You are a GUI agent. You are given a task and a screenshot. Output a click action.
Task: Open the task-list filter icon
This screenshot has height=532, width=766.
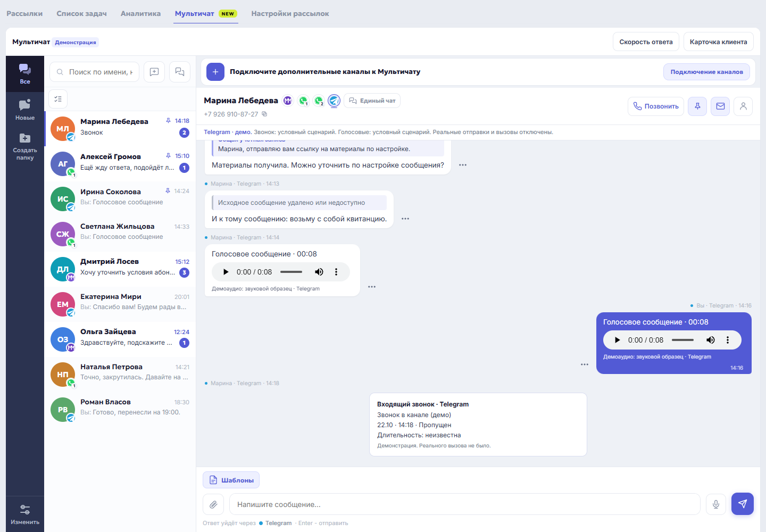pos(58,99)
